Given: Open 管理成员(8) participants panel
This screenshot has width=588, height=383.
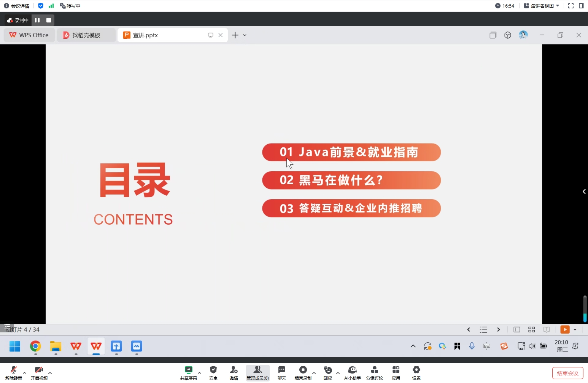Looking at the screenshot, I should [x=257, y=373].
